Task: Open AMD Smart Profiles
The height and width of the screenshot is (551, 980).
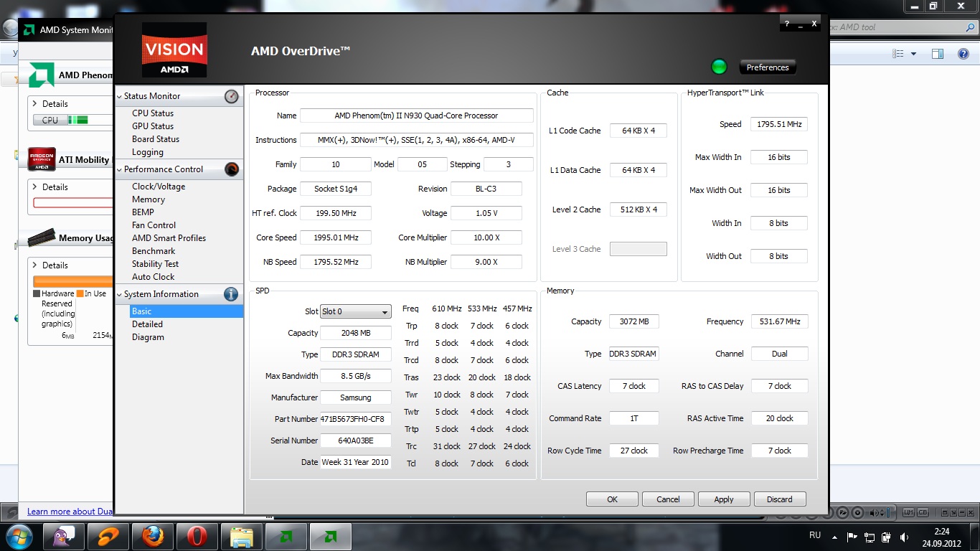Action: (169, 238)
